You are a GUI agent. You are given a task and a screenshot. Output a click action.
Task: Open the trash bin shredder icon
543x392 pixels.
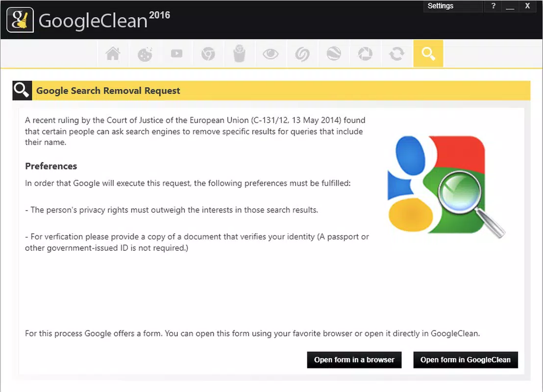(239, 54)
